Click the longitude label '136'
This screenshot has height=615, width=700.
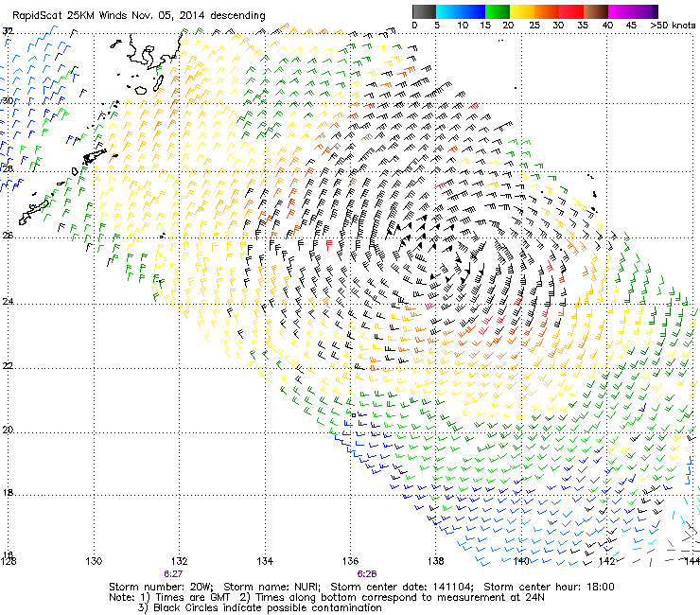[x=350, y=561]
